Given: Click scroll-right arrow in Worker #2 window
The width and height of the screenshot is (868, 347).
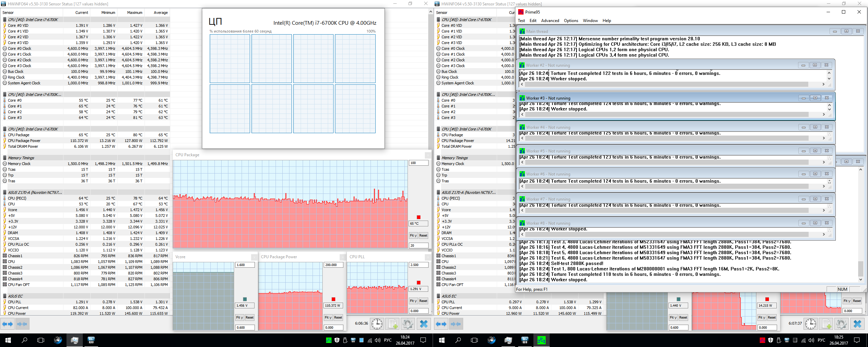Looking at the screenshot, I should click(823, 84).
